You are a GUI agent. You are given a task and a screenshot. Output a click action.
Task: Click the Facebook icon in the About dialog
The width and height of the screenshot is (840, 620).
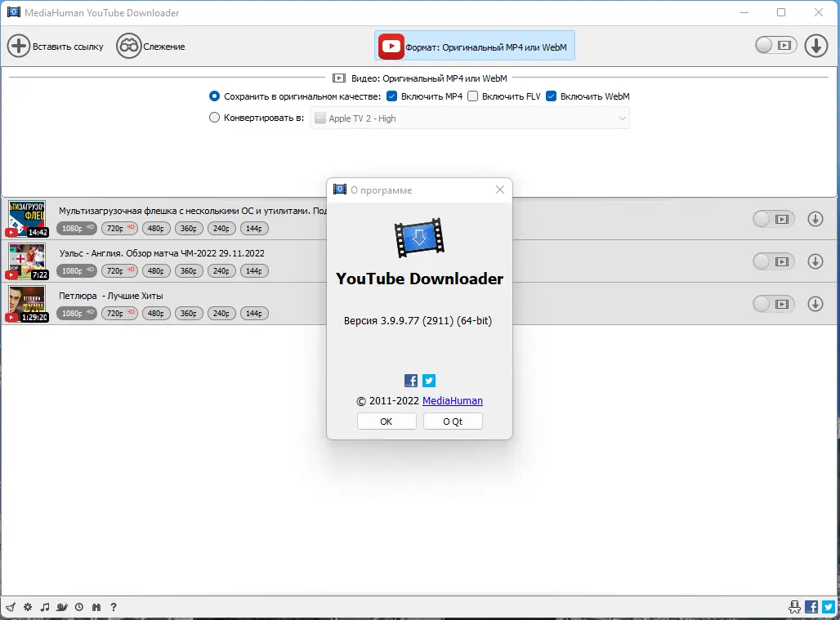pos(410,380)
